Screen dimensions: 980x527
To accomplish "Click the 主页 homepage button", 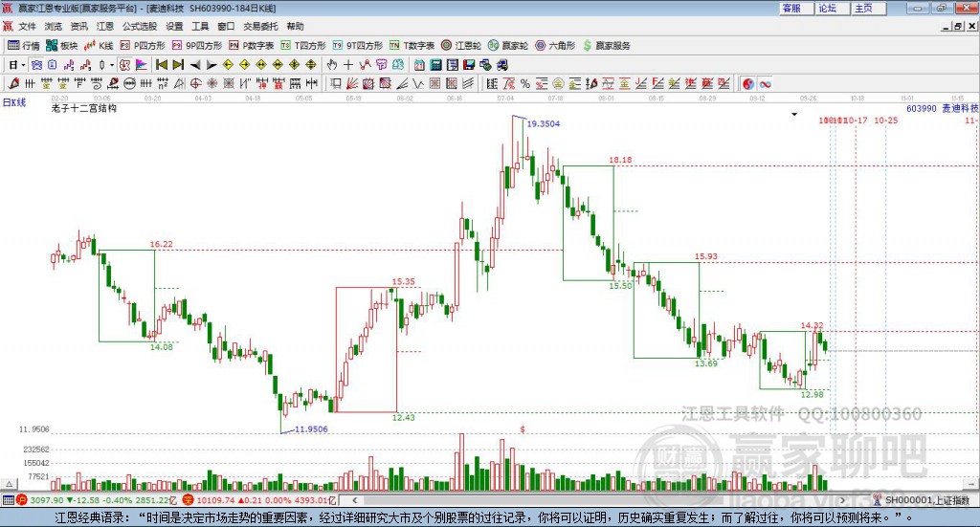I will 869,8.
